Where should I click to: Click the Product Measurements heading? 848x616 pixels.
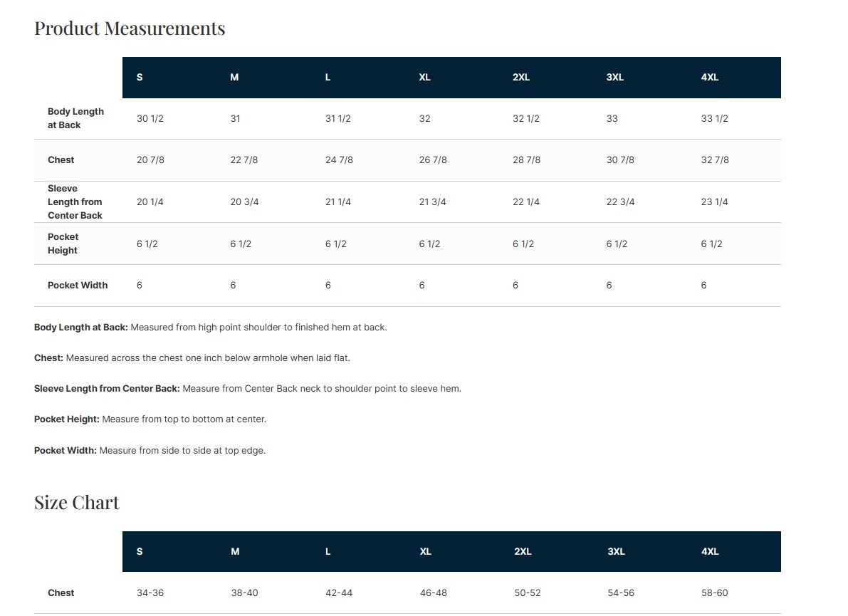pos(130,28)
